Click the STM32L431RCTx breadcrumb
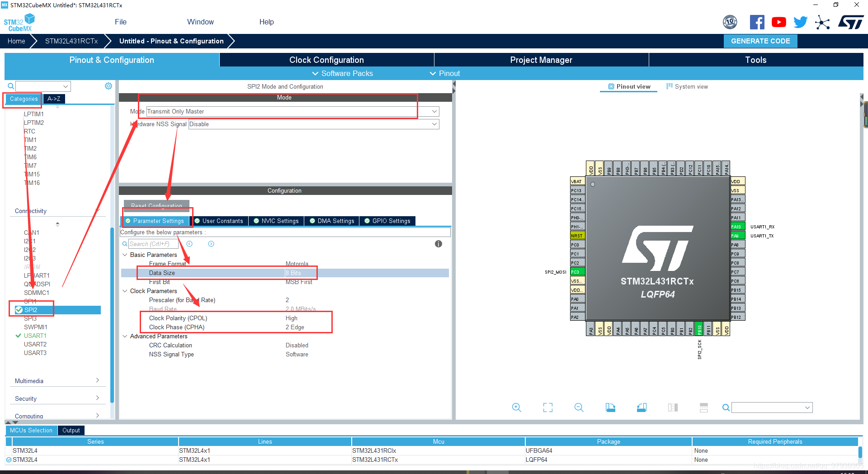868x474 pixels. tap(71, 41)
